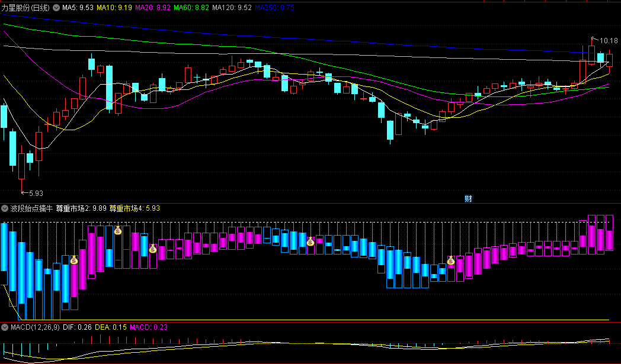Image resolution: width=621 pixels, height=364 pixels.
Task: Click the 尊重市场4: 5.93 value
Action: (135, 208)
